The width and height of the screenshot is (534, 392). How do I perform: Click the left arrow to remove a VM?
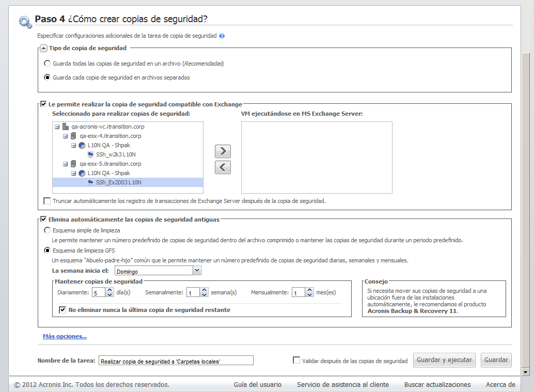(222, 167)
